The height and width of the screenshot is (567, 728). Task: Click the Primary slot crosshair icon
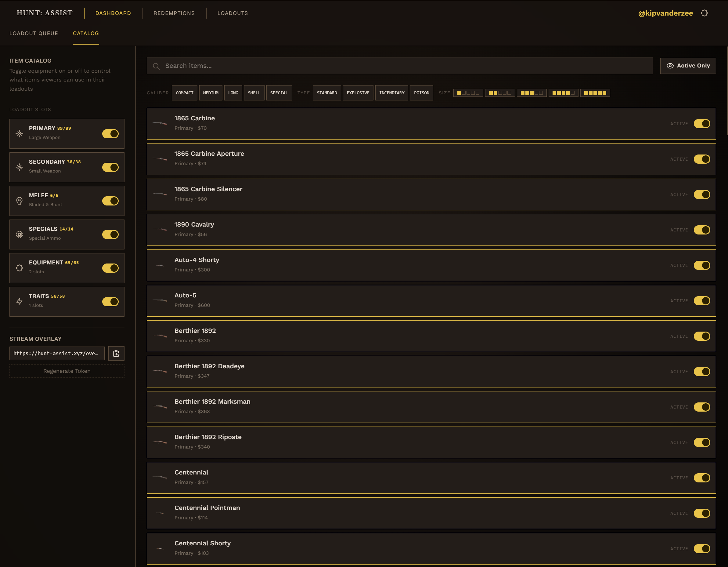point(19,134)
